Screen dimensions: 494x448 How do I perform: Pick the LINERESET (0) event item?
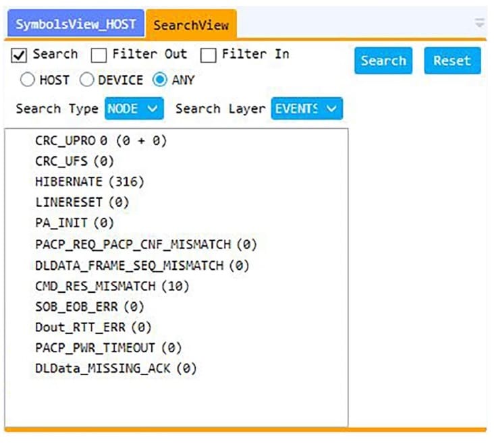82,202
